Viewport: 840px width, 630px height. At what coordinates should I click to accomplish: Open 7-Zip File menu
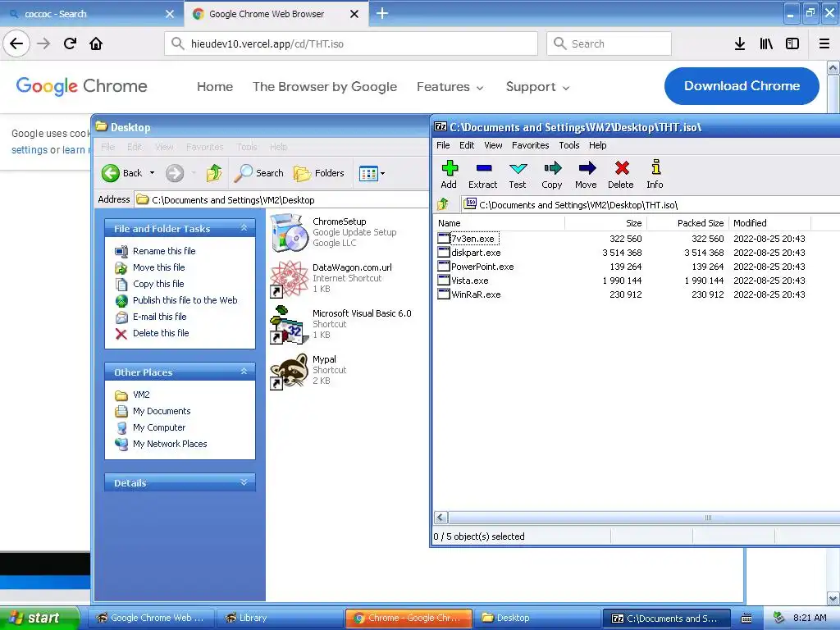click(x=443, y=145)
